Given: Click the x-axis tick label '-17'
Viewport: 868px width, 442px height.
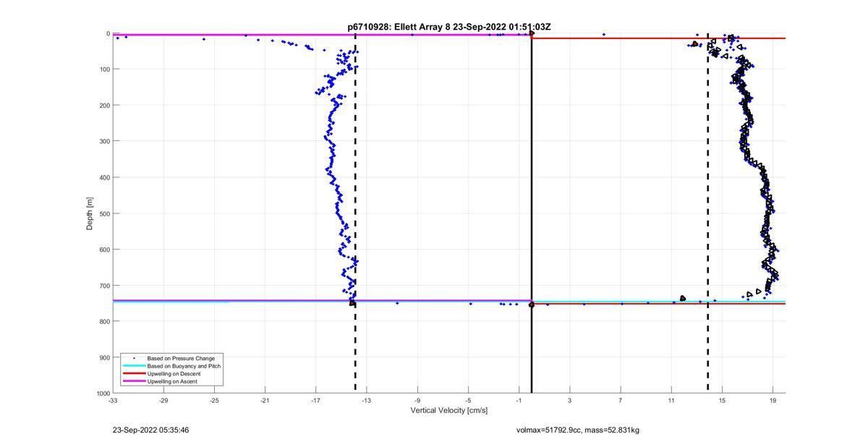Looking at the screenshot, I should [315, 400].
